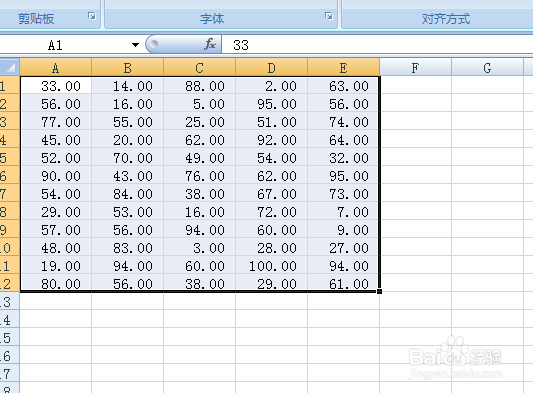
Task: Click cell E4 containing 64.00
Action: (344, 139)
